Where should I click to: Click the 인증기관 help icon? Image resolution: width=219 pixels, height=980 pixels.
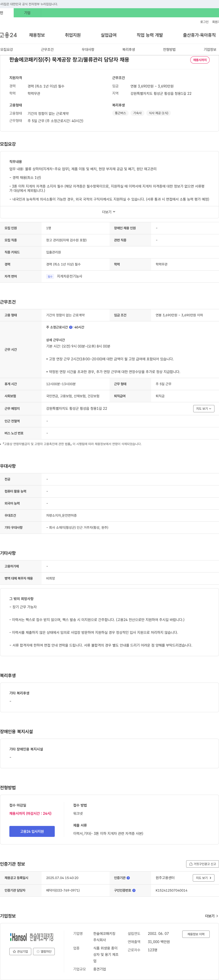tap(128, 878)
